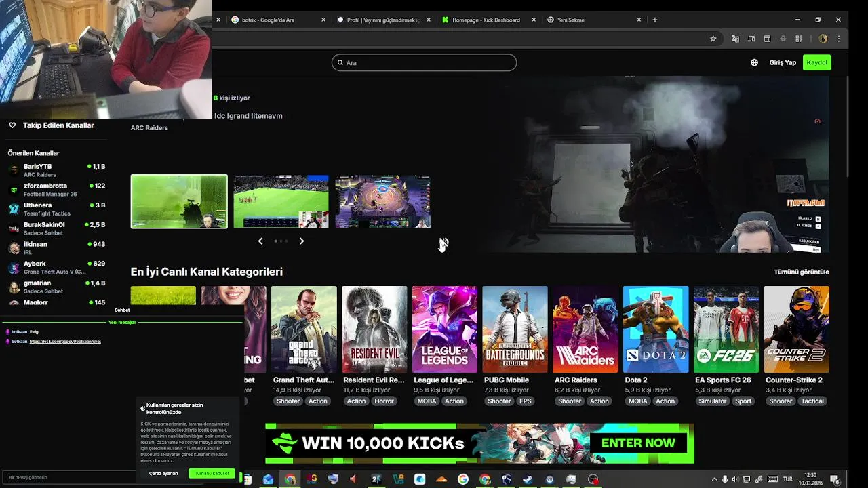Open the OBS icon in the taskbar
This screenshot has width=868, height=488.
coord(593,479)
